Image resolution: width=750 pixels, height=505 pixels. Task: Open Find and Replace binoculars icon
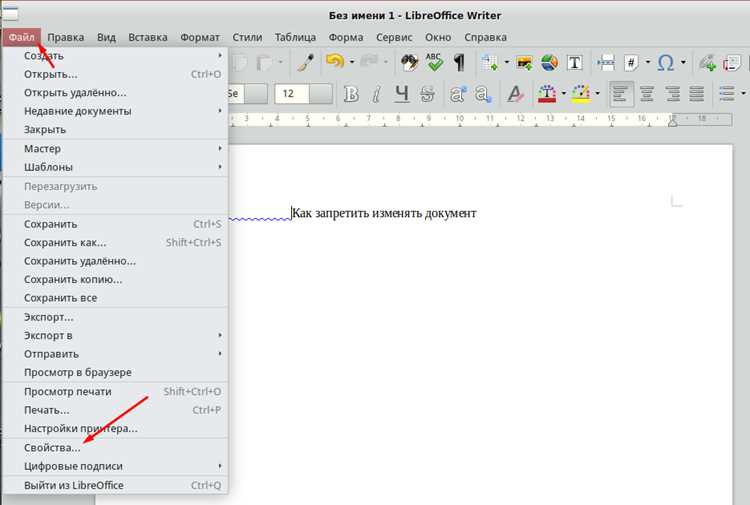point(409,63)
